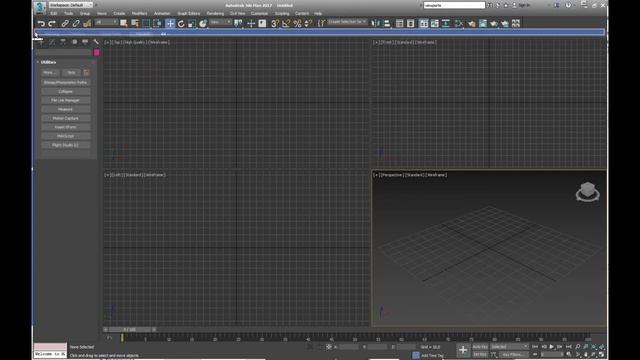
Task: Open the Tools menu
Action: [68, 13]
